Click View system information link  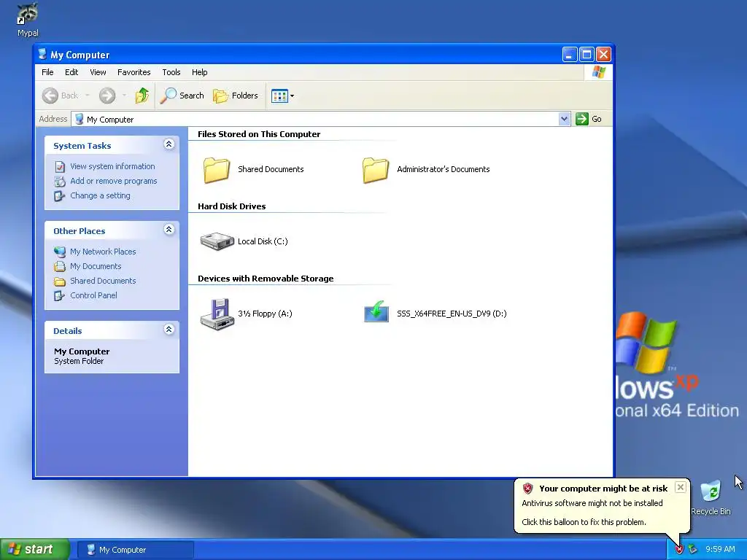(x=112, y=166)
